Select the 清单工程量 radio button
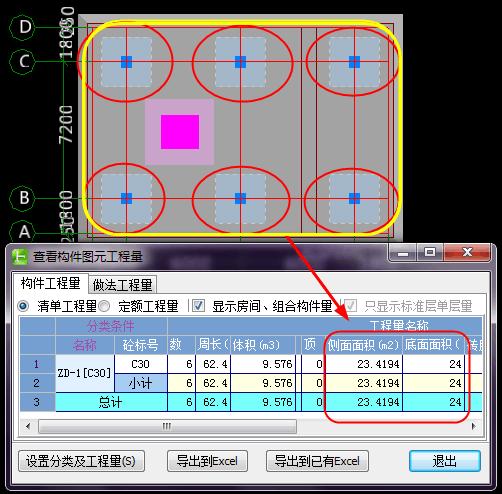The height and width of the screenshot is (494, 502). (x=23, y=306)
